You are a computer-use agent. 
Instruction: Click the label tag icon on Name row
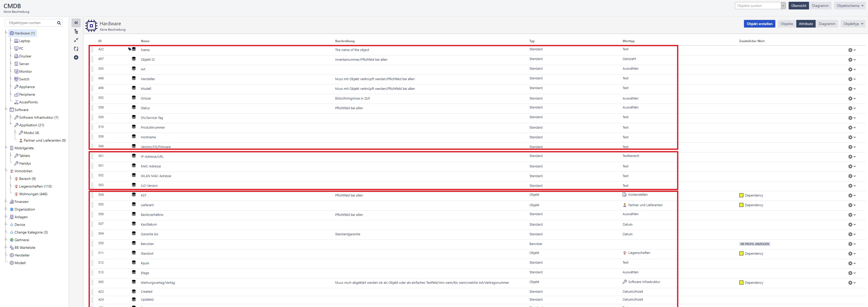click(x=130, y=49)
